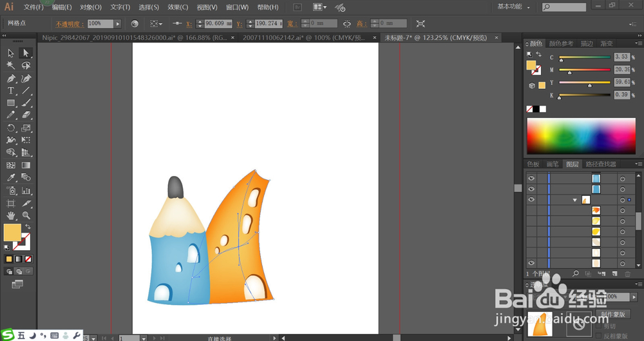Open the Color panel flyout menu
This screenshot has height=341, width=644.
(639, 43)
